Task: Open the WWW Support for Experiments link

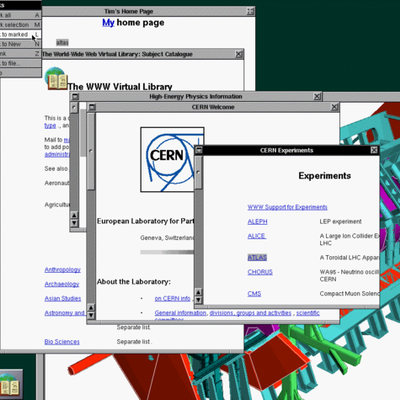Action: click(x=287, y=207)
